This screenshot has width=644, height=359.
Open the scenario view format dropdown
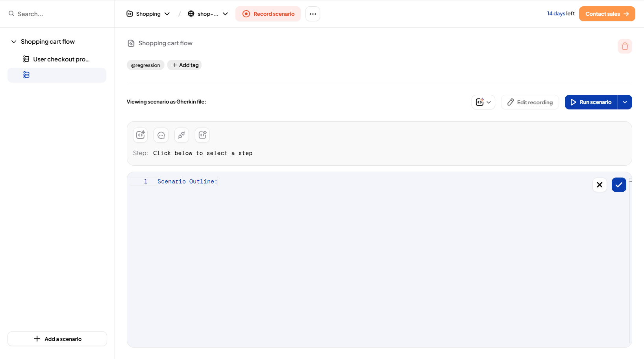tap(483, 102)
